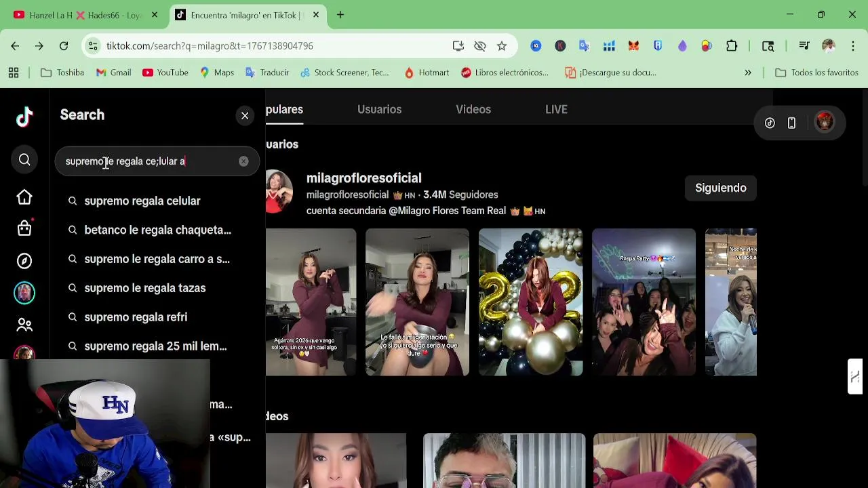This screenshot has width=868, height=488.
Task: Open the gold balloons video thumbnail
Action: [x=530, y=302]
